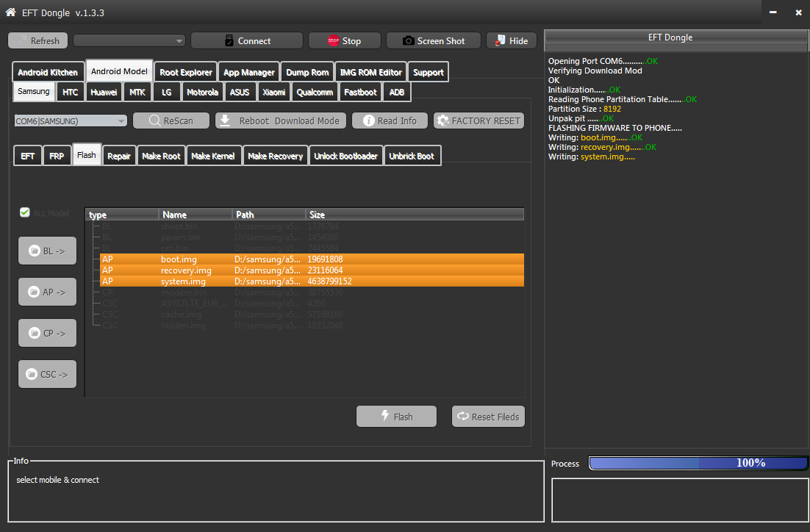This screenshot has height=532, width=810.
Task: Select the Samsung brand tab
Action: [x=34, y=91]
